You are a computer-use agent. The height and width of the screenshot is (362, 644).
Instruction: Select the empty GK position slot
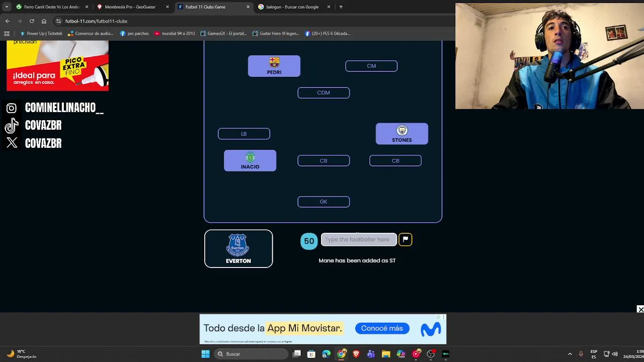[324, 202]
